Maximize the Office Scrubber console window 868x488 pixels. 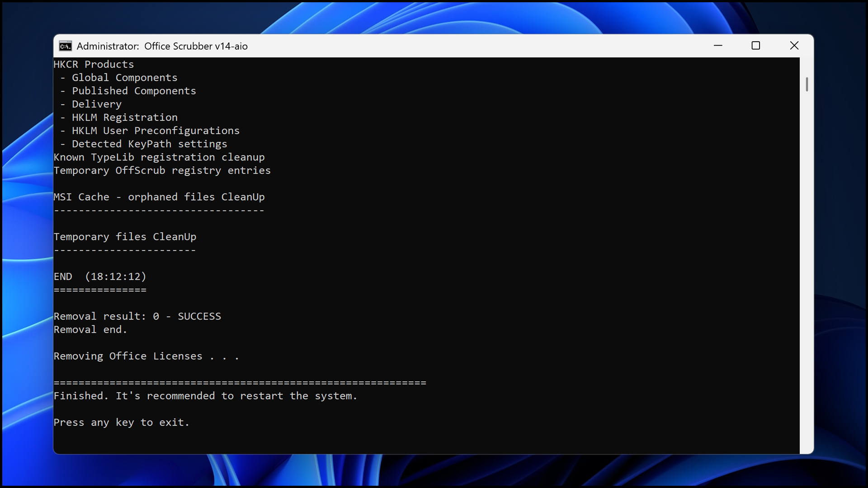[x=756, y=46]
